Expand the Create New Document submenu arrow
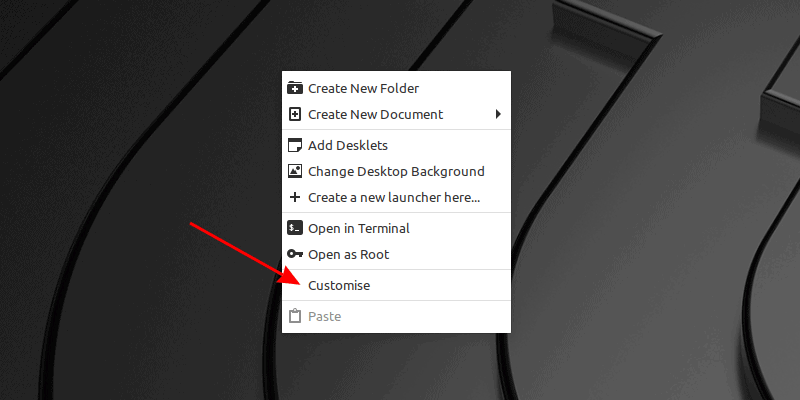 [x=498, y=114]
